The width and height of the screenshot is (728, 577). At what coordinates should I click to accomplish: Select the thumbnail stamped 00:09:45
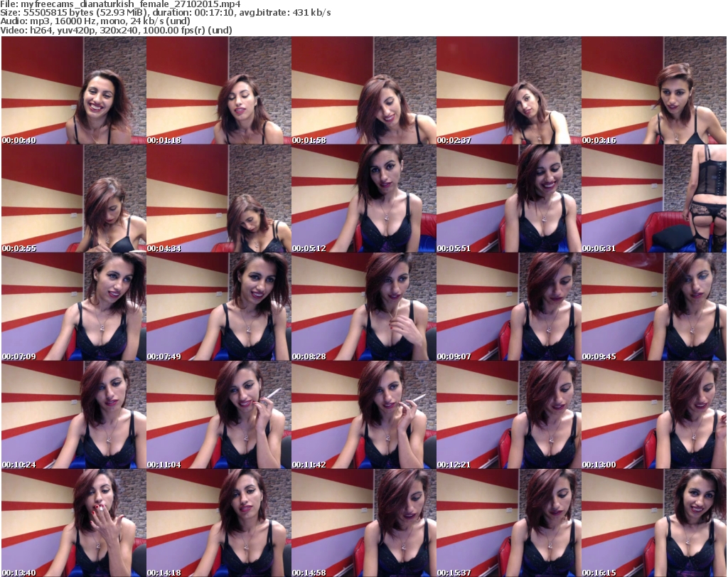click(654, 307)
